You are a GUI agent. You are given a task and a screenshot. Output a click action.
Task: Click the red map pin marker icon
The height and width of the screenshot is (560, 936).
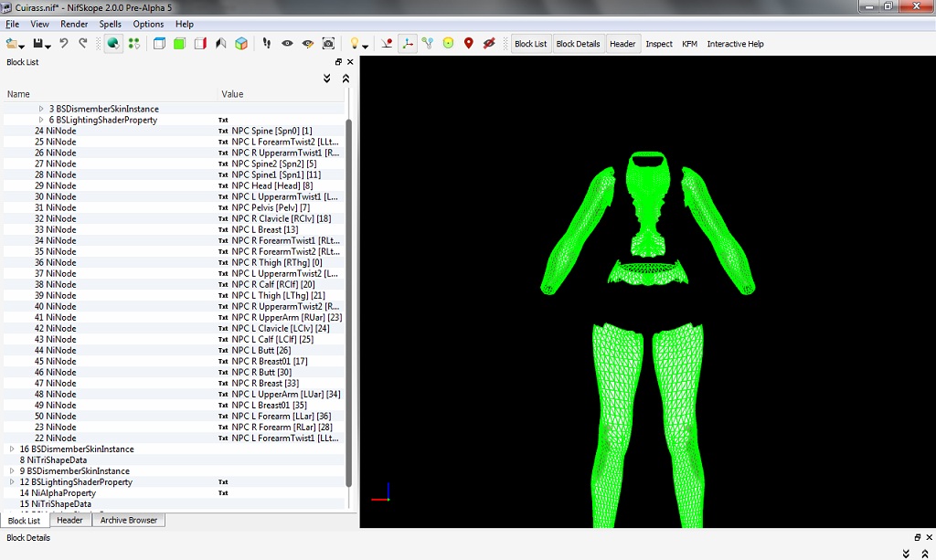coord(469,44)
